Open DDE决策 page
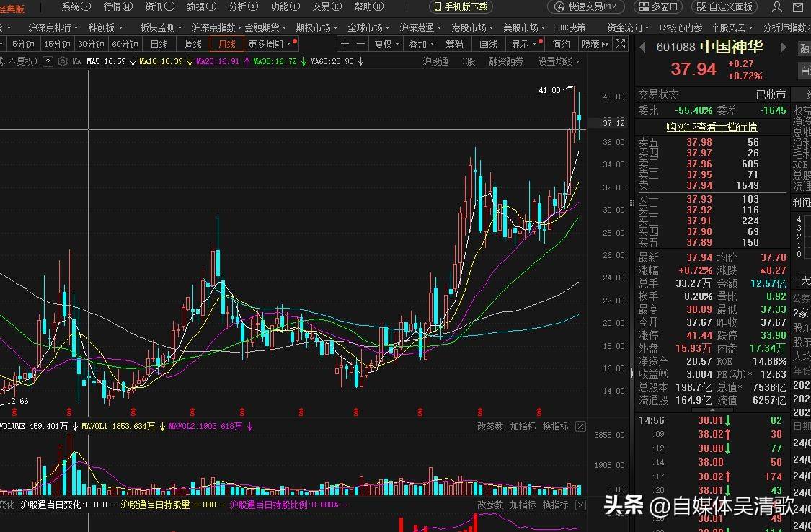This screenshot has height=532, width=811. (570, 27)
